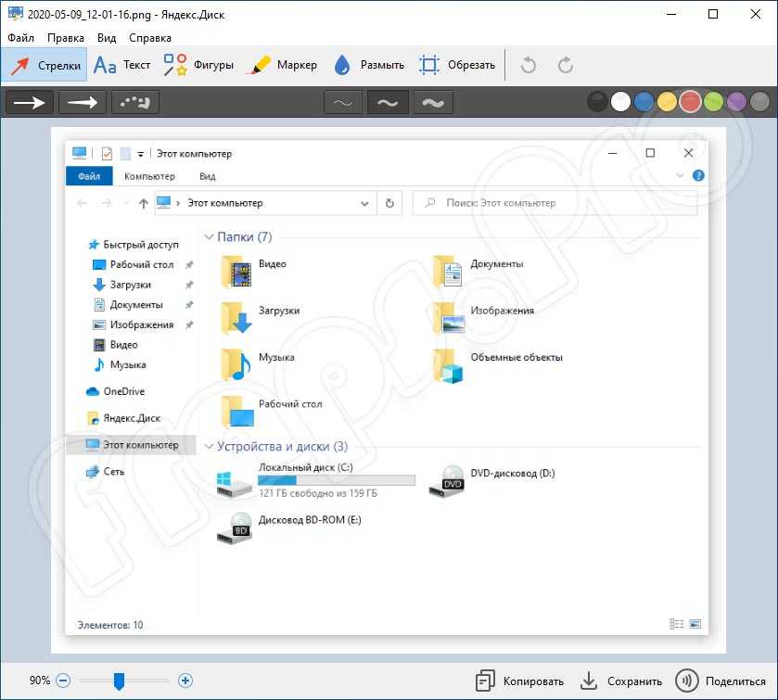
Task: Select the Размыть blur tool
Action: [x=369, y=65]
